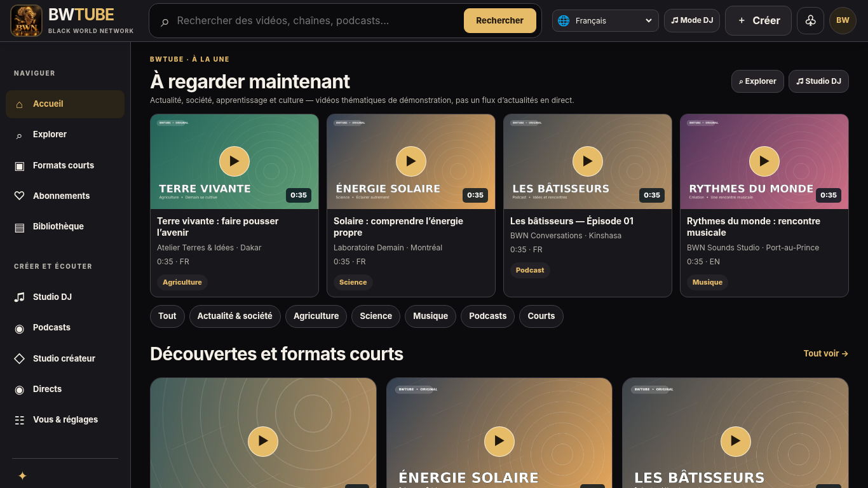Play the Terre Vivante video

[234, 161]
